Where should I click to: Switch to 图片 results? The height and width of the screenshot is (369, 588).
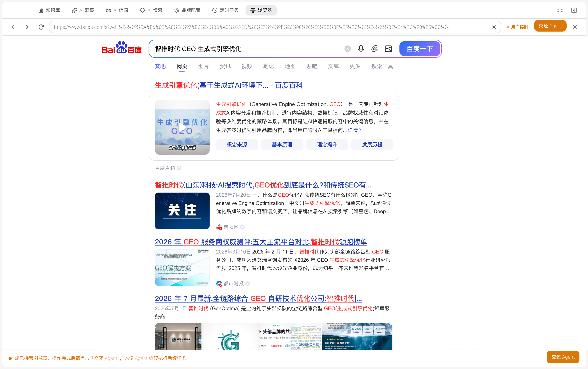coord(203,66)
